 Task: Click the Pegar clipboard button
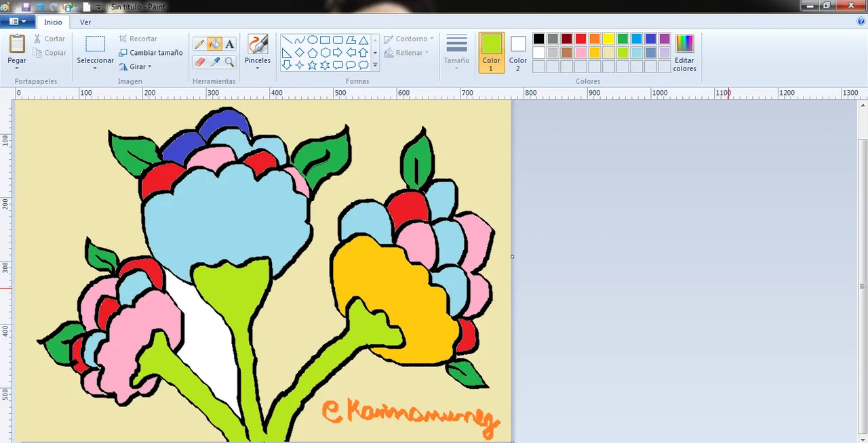17,45
